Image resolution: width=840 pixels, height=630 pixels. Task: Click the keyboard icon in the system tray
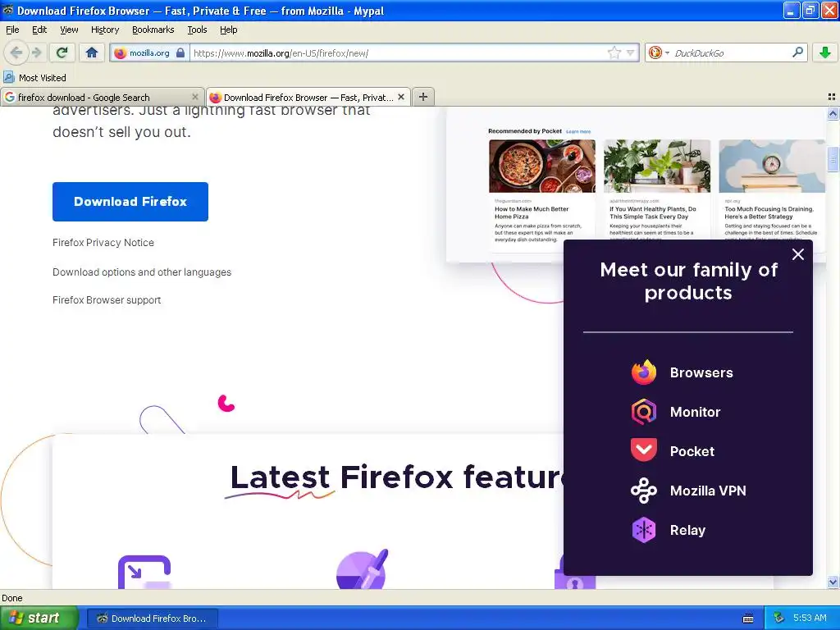point(748,619)
